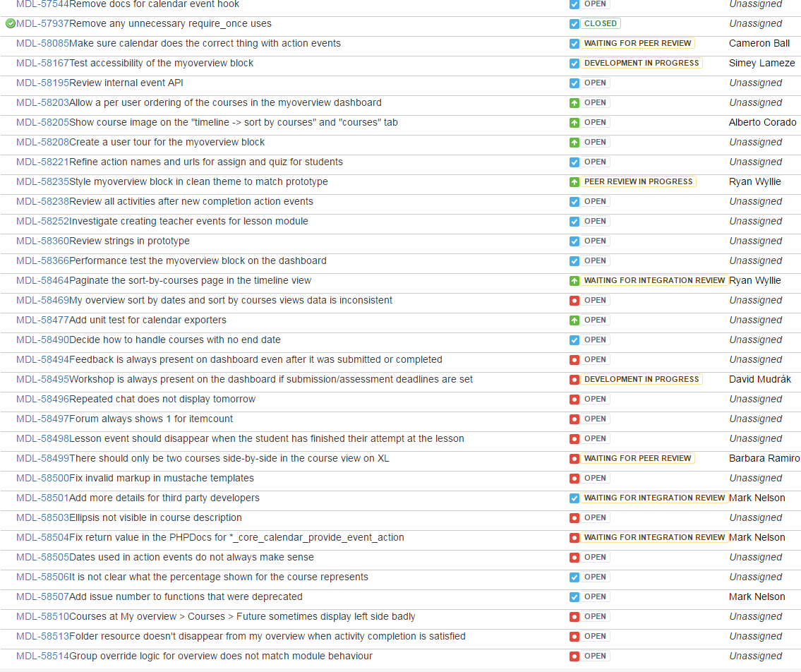Click assignee Barbara Ramiro
Screen dimensions: 801x672
coord(764,458)
